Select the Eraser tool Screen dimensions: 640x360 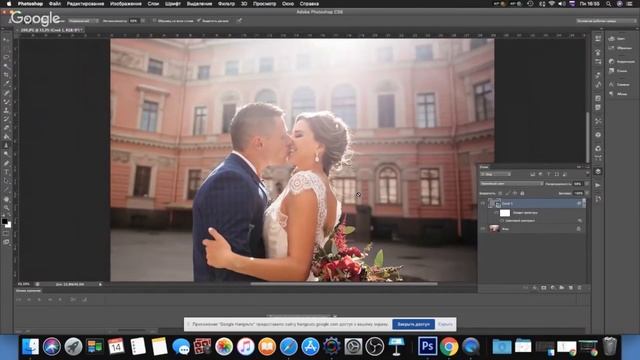pyautogui.click(x=6, y=128)
